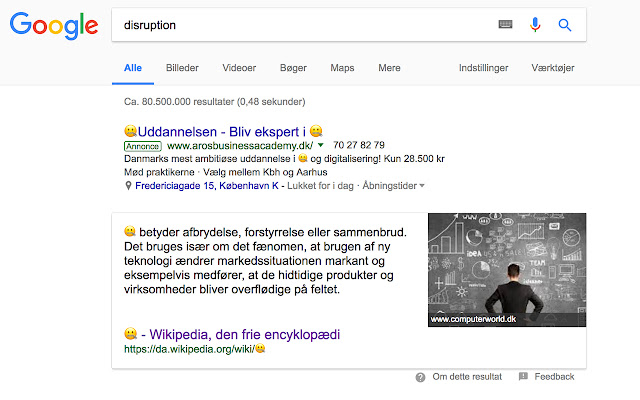Image resolution: width=640 pixels, height=400 pixels.
Task: Open the Maps tab
Action: coord(342,68)
